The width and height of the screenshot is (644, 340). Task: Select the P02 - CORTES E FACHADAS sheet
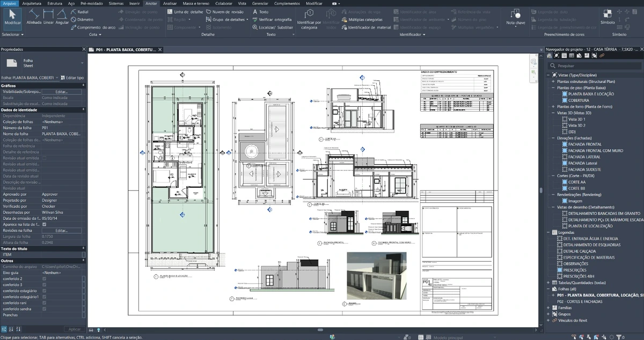580,301
